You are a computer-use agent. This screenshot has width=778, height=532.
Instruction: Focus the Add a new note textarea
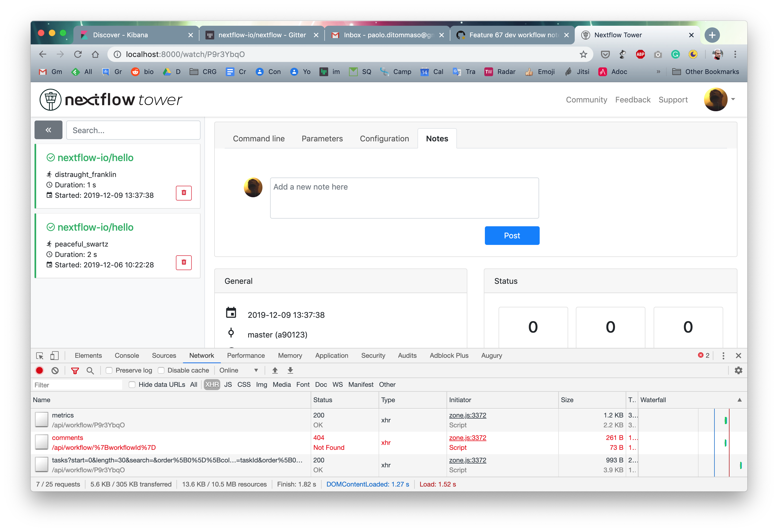404,198
